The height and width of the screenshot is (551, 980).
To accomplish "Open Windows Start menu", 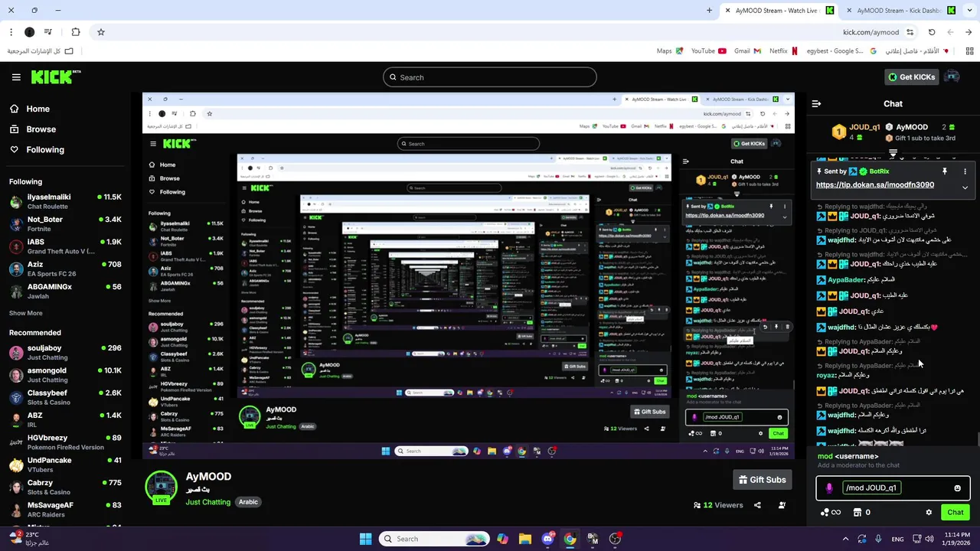I will [365, 539].
